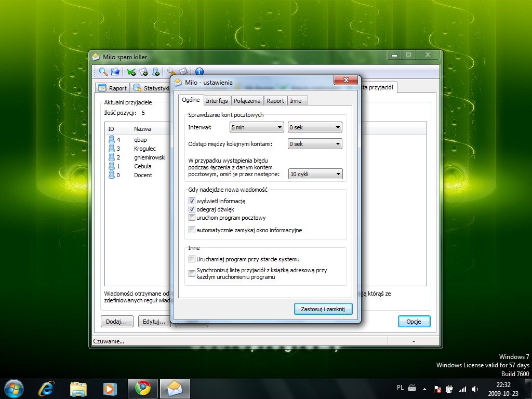Click 'Zastosuj i zamknij' button
The width and height of the screenshot is (532, 399).
click(x=323, y=309)
